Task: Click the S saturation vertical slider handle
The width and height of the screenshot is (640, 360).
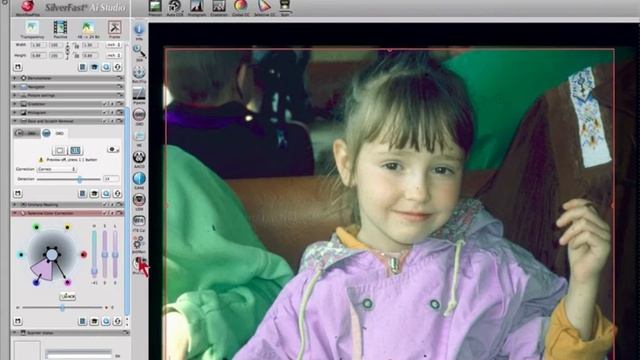Action: tap(105, 255)
